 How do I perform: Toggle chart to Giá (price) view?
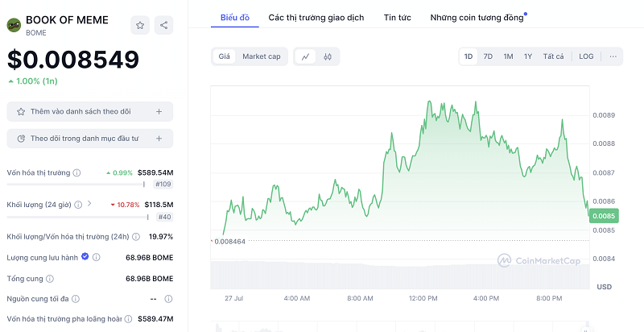pos(225,56)
